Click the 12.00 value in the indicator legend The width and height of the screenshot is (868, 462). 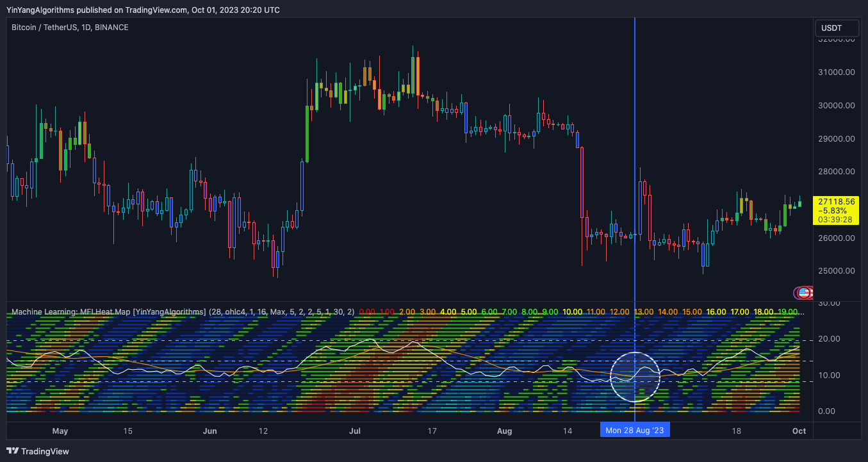coord(619,312)
